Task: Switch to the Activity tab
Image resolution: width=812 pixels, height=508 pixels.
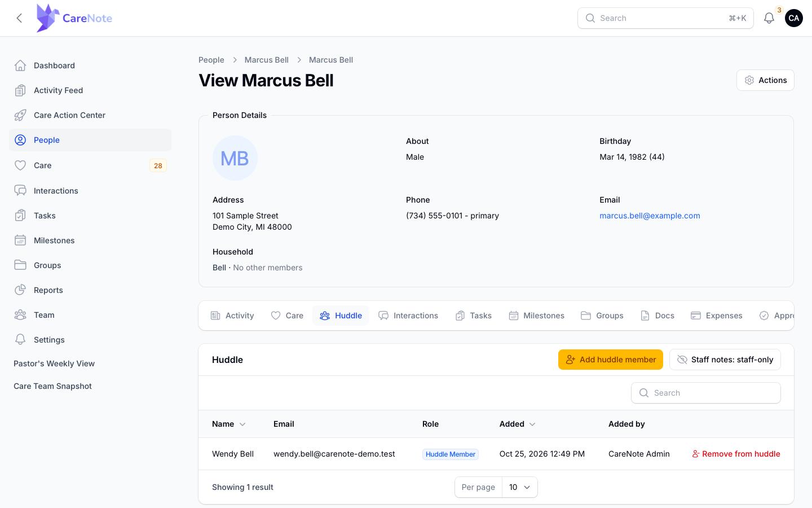Action: (232, 316)
